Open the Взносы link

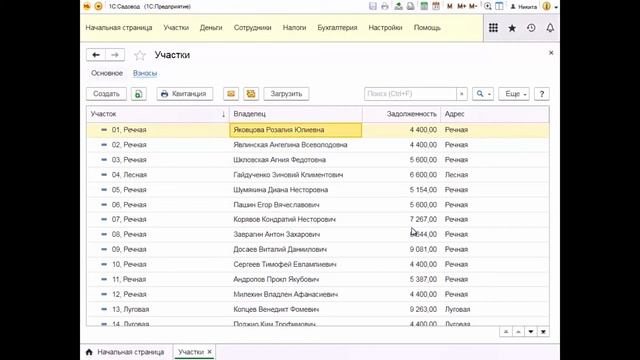click(145, 73)
